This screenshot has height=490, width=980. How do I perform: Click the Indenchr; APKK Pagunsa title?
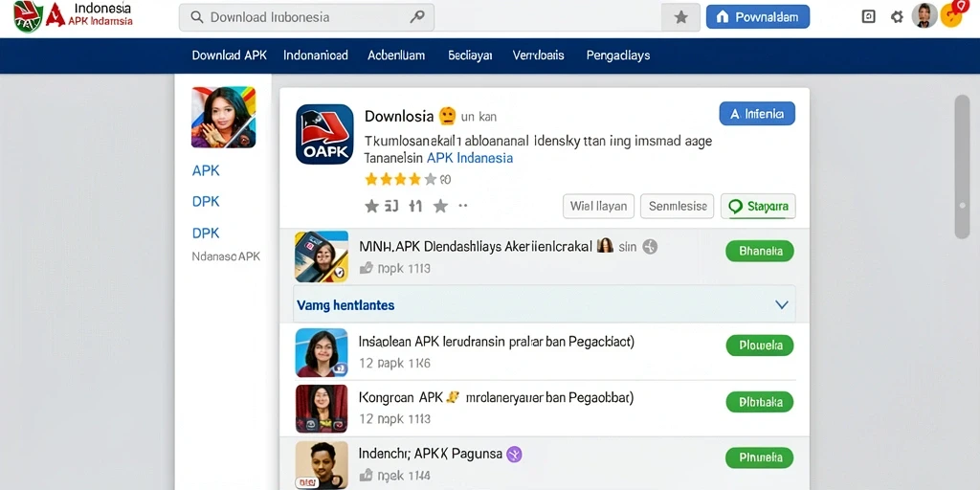[x=431, y=454]
